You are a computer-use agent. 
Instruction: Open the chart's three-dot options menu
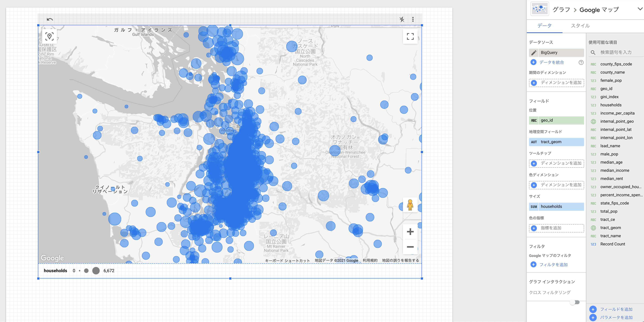point(413,19)
